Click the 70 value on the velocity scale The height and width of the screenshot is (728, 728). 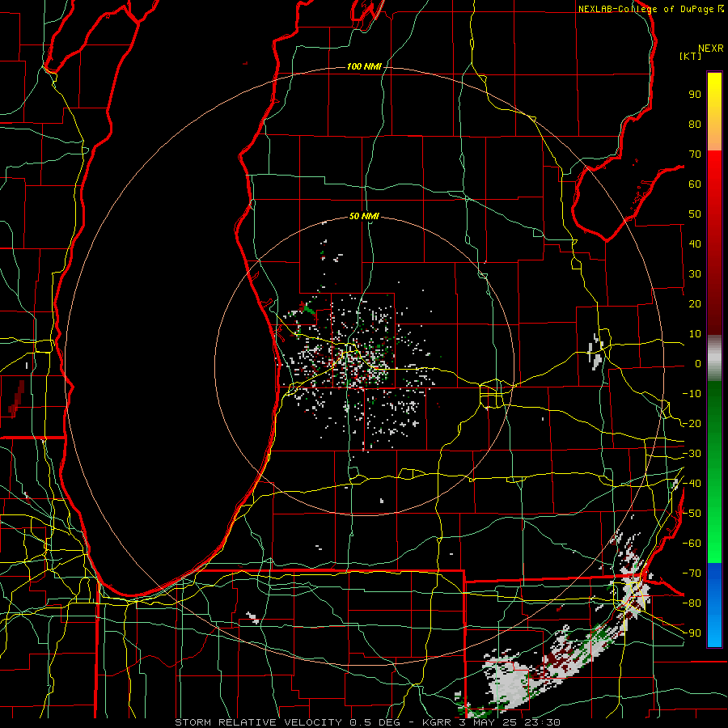(695, 154)
